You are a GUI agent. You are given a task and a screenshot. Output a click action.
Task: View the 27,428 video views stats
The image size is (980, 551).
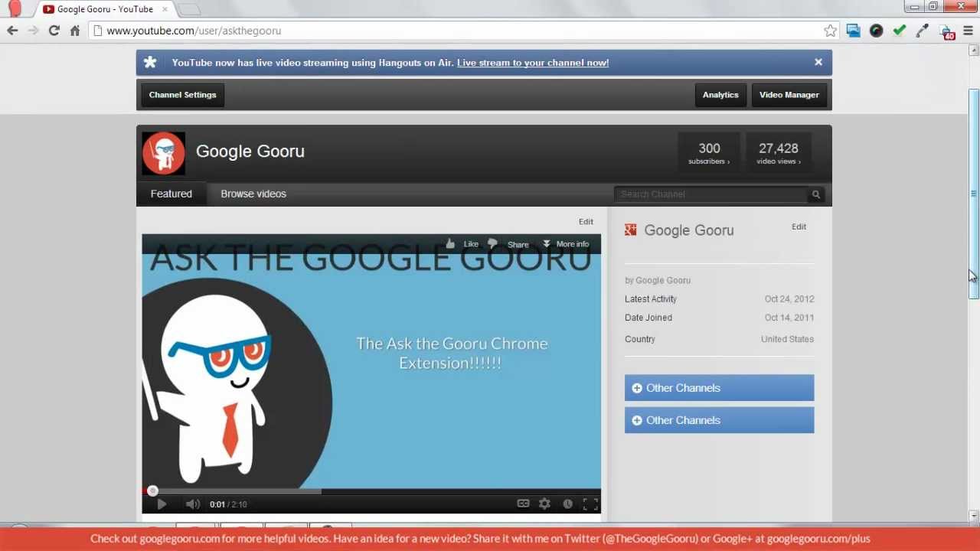point(779,153)
